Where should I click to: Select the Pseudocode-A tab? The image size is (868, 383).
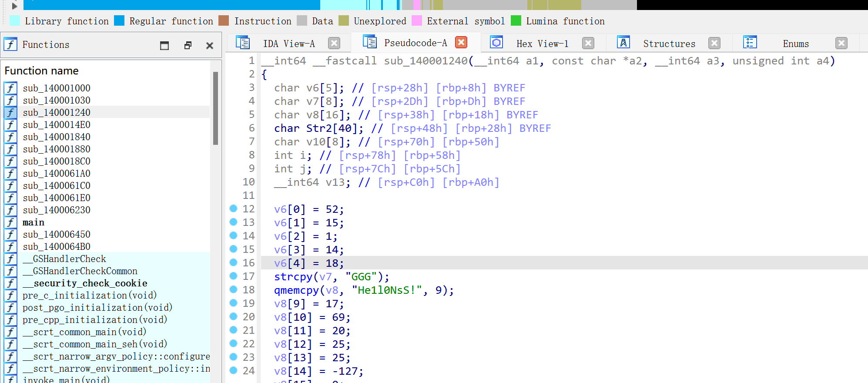click(x=416, y=43)
